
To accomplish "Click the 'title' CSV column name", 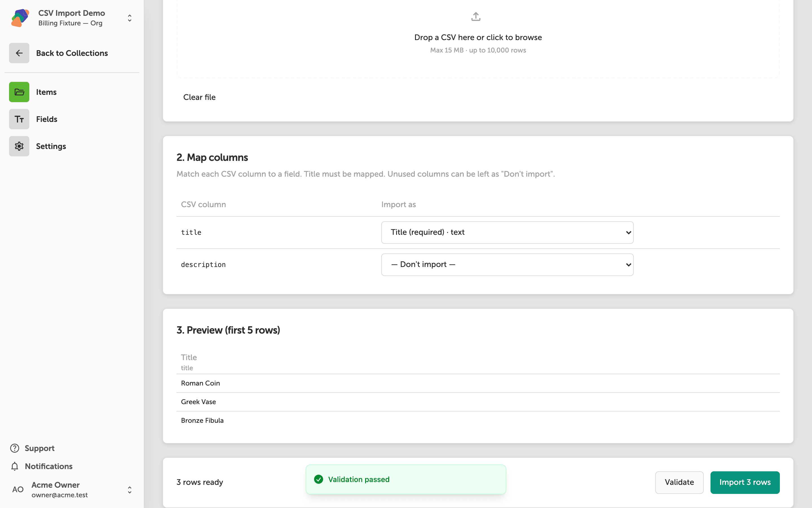I will 191,233.
